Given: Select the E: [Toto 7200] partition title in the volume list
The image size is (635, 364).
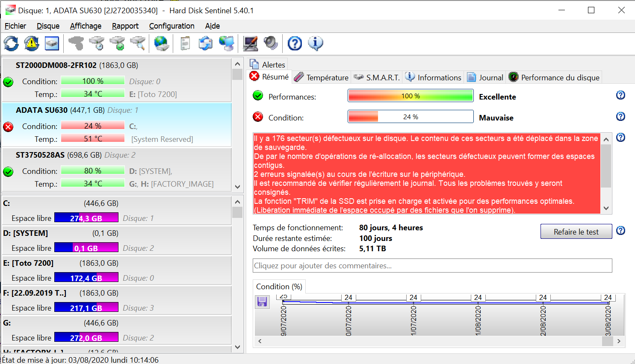Looking at the screenshot, I should pos(28,263).
